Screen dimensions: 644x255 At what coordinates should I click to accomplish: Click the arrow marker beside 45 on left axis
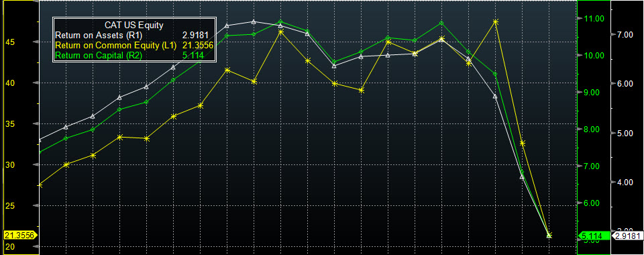37,42
